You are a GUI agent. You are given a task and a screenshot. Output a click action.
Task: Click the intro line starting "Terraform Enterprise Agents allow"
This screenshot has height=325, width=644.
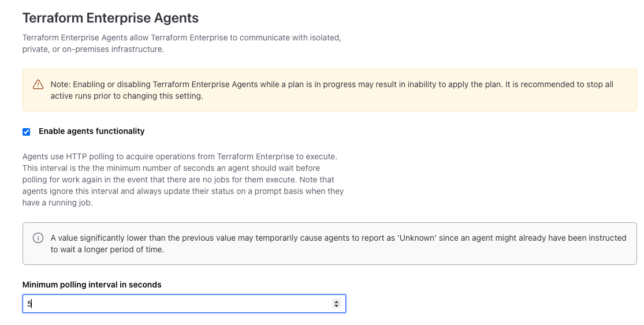pos(181,38)
